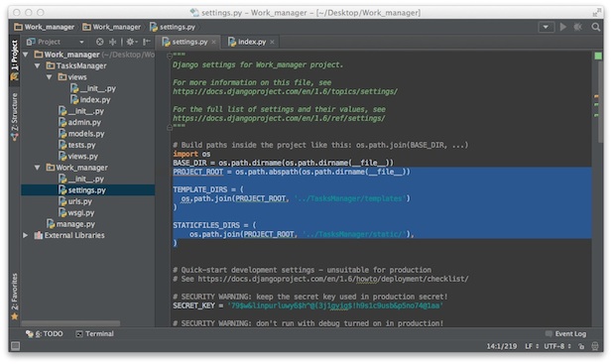The image size is (612, 364).
Task: Click second Work_manager folder breadcrumb
Action: (112, 27)
